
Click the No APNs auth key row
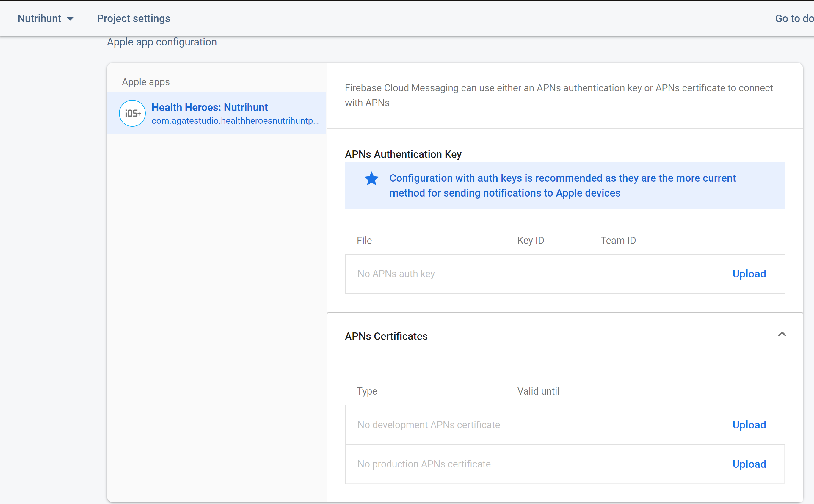(396, 274)
